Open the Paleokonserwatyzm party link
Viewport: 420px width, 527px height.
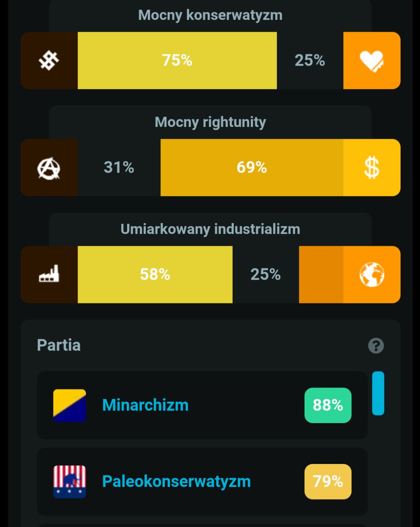tap(176, 481)
